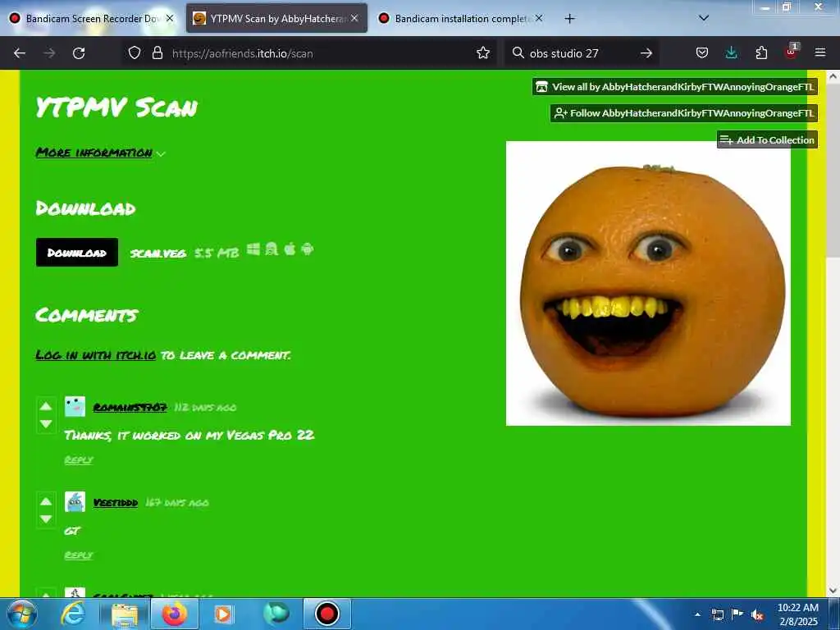Open Windows Explorer folder from taskbar
The image size is (840, 630).
pos(125,615)
